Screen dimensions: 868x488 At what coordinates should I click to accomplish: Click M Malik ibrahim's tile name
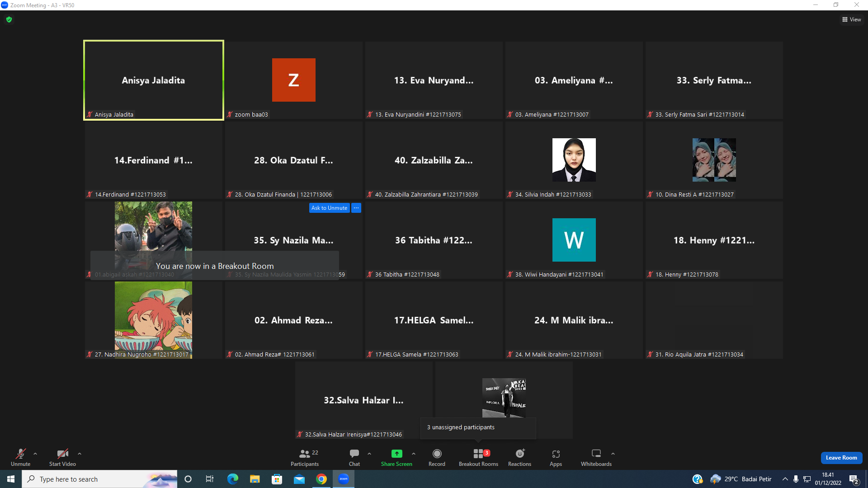pyautogui.click(x=574, y=320)
